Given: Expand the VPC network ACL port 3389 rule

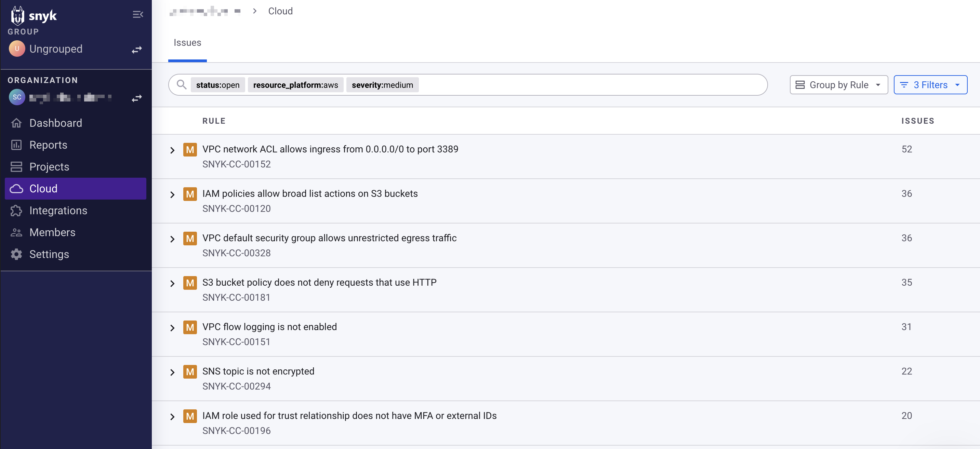Looking at the screenshot, I should coord(172,150).
